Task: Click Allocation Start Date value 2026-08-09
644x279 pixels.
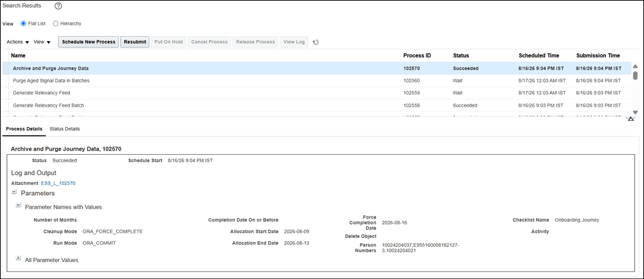Action: [297, 232]
